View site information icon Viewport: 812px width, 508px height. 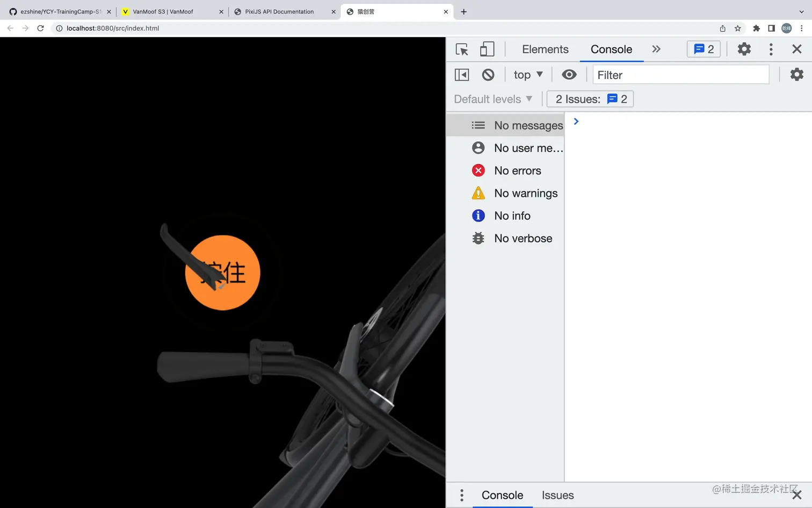[x=59, y=28]
